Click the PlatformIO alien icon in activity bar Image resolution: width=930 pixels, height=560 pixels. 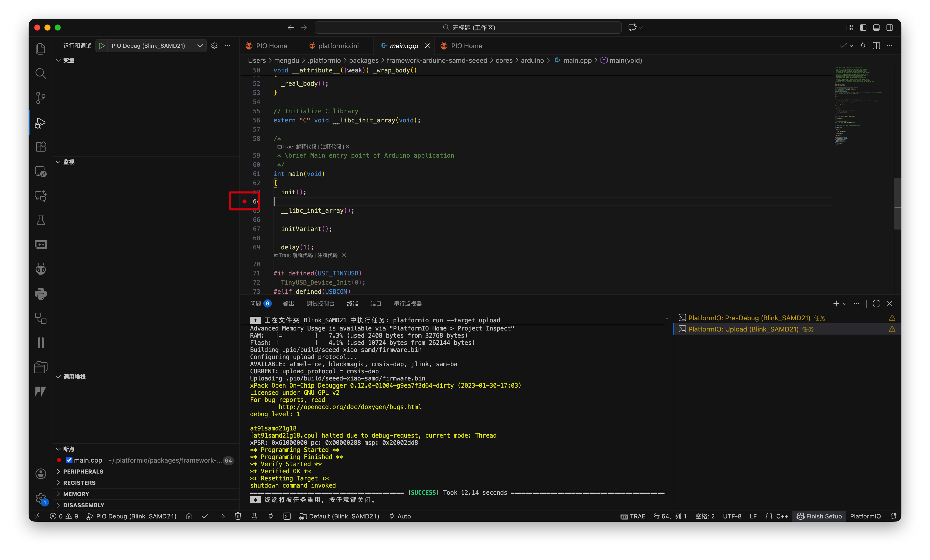(41, 269)
